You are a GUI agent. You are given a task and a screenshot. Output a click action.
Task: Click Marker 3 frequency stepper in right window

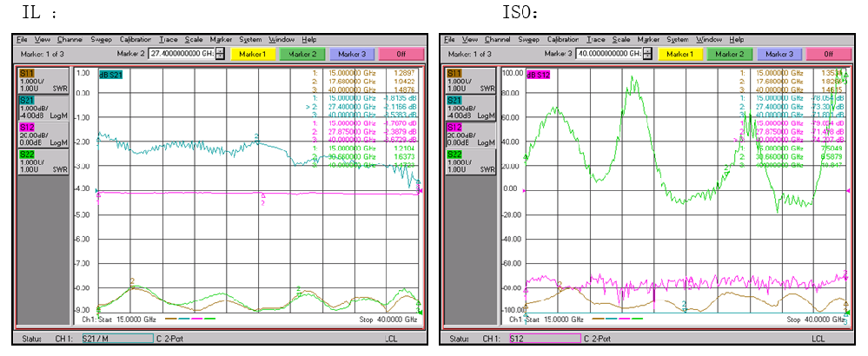click(x=647, y=54)
